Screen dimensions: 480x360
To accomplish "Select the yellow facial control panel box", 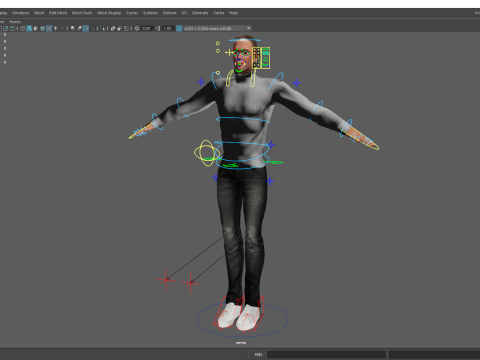I will [x=261, y=58].
